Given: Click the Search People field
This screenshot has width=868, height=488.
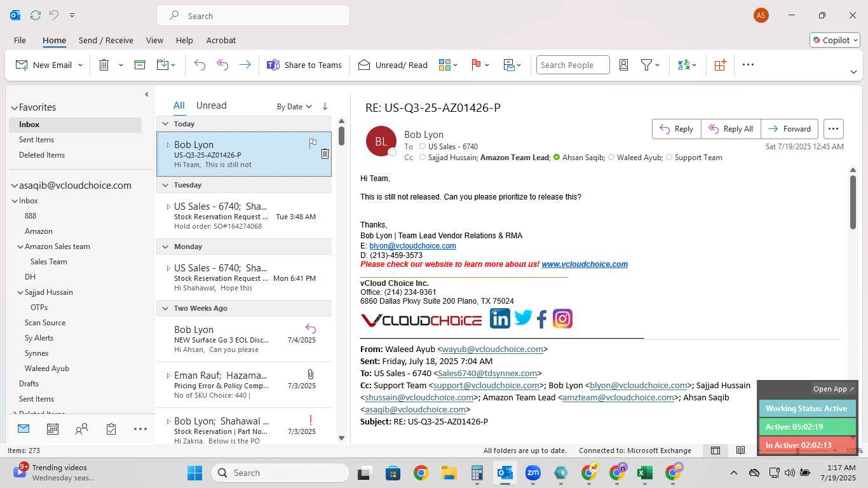Looking at the screenshot, I should 573,65.
